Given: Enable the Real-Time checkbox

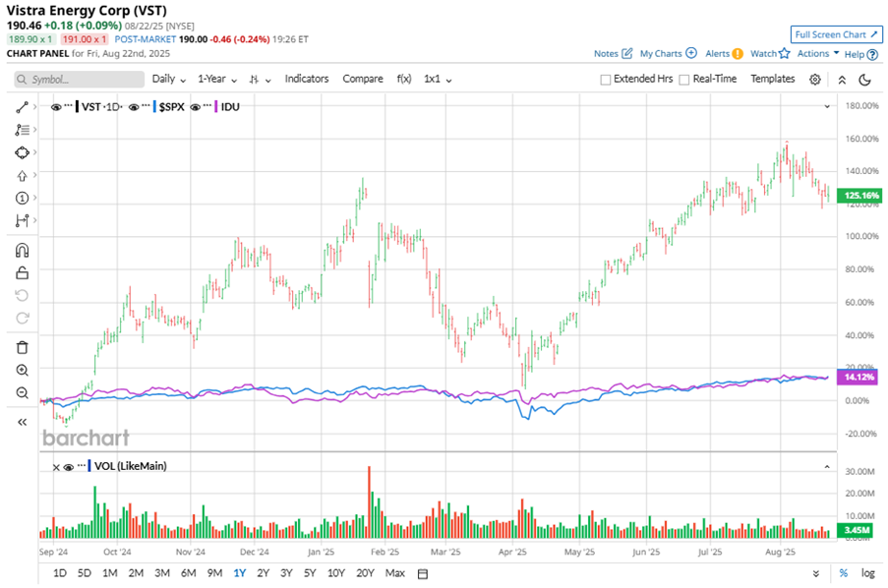Looking at the screenshot, I should tap(684, 80).
